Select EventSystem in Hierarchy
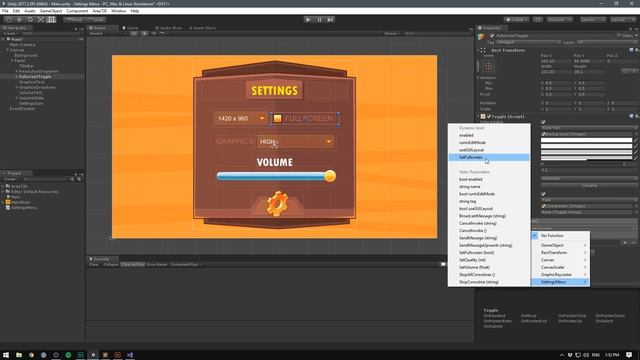The image size is (640, 360). tap(22, 109)
